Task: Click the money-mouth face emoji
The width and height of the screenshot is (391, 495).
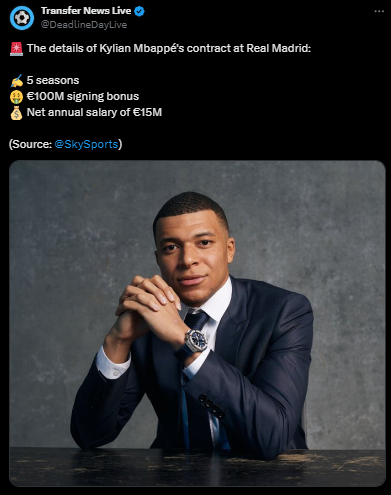Action: [x=16, y=97]
